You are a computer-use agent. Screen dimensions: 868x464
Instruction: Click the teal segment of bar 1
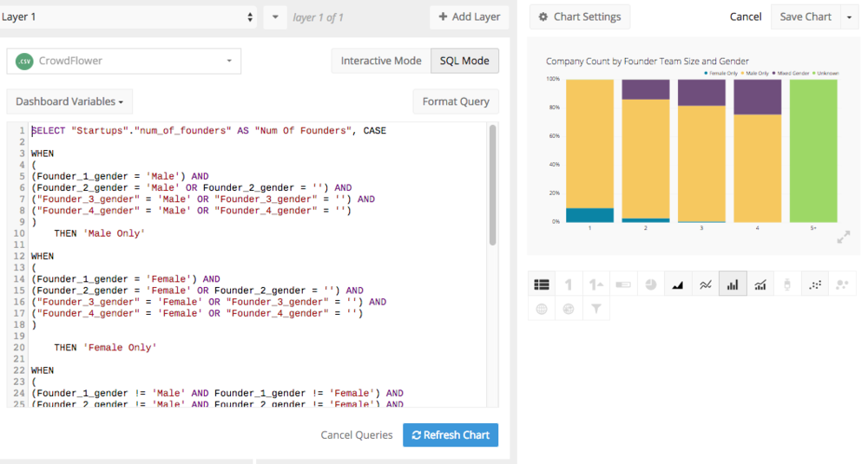tap(589, 215)
